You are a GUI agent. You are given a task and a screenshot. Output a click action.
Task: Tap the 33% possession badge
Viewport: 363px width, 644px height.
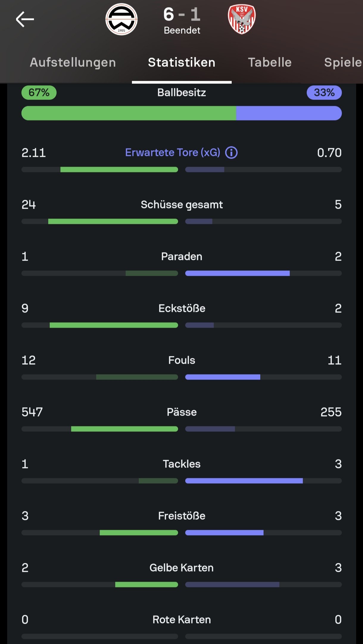coord(324,92)
